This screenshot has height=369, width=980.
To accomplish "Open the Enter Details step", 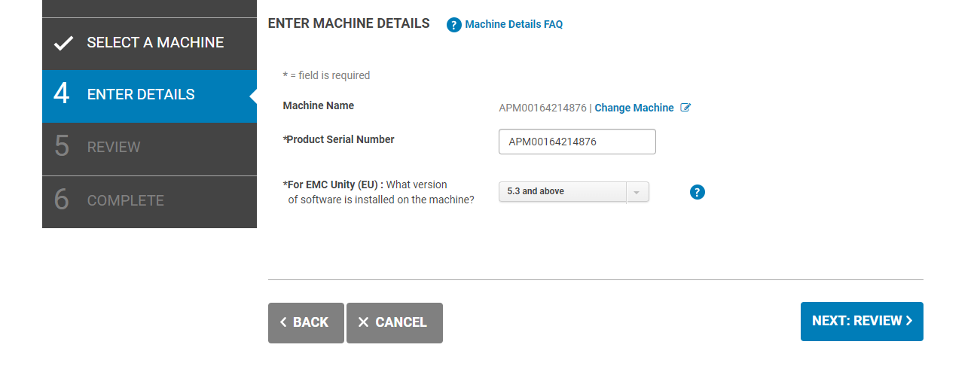I will [141, 95].
